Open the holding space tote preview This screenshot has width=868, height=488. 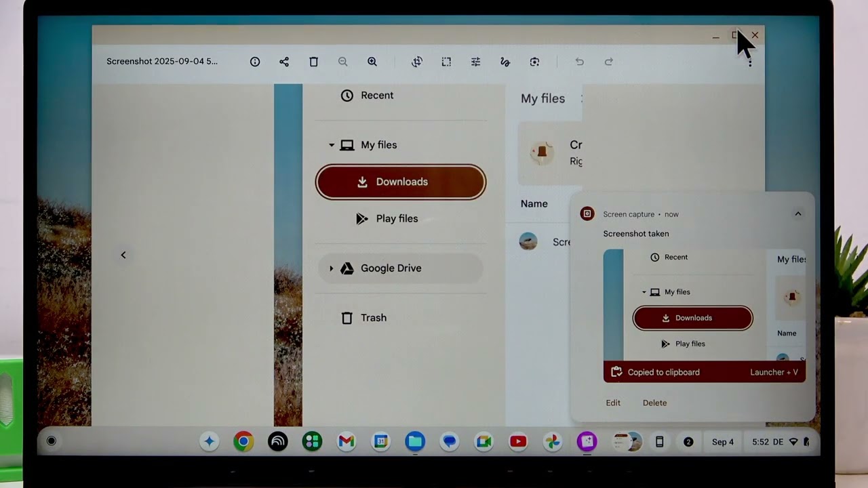(x=627, y=442)
